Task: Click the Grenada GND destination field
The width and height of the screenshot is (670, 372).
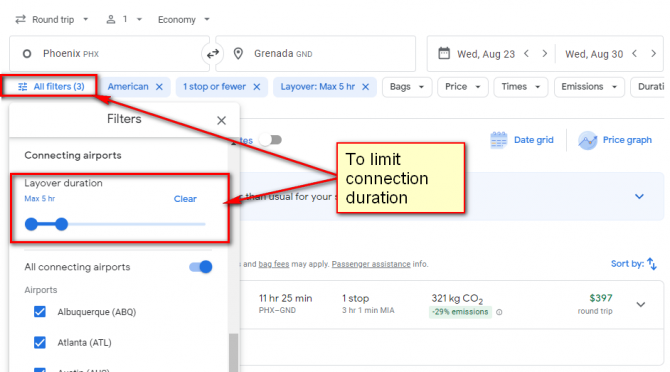Action: click(x=315, y=54)
